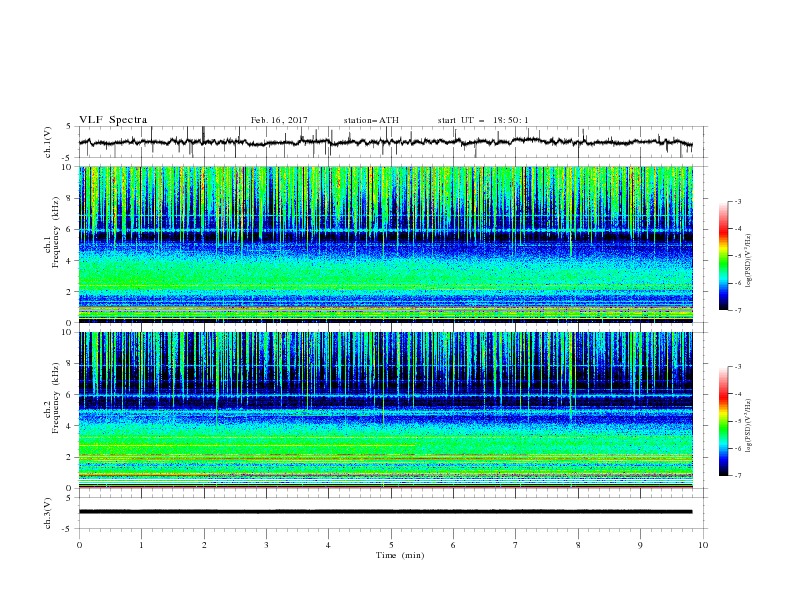Click time axis tick label "0"
Image resolution: width=792 pixels, height=612 pixels.
coord(79,545)
